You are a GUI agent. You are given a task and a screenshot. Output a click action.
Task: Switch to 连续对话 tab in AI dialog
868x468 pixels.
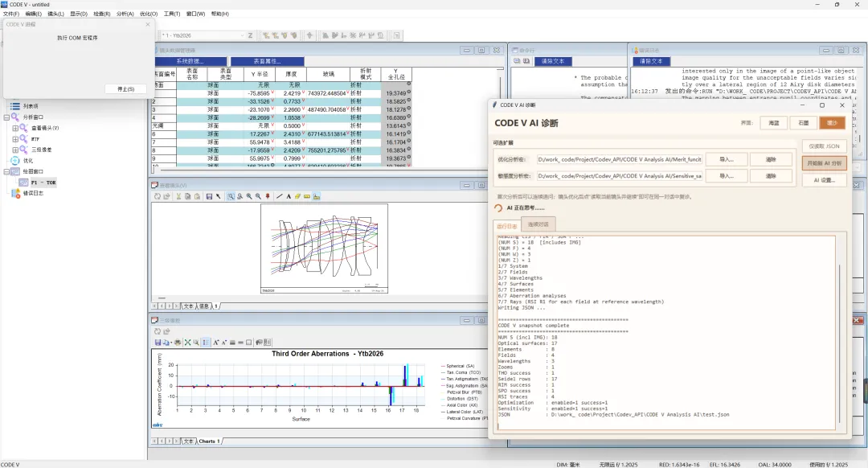pyautogui.click(x=538, y=224)
